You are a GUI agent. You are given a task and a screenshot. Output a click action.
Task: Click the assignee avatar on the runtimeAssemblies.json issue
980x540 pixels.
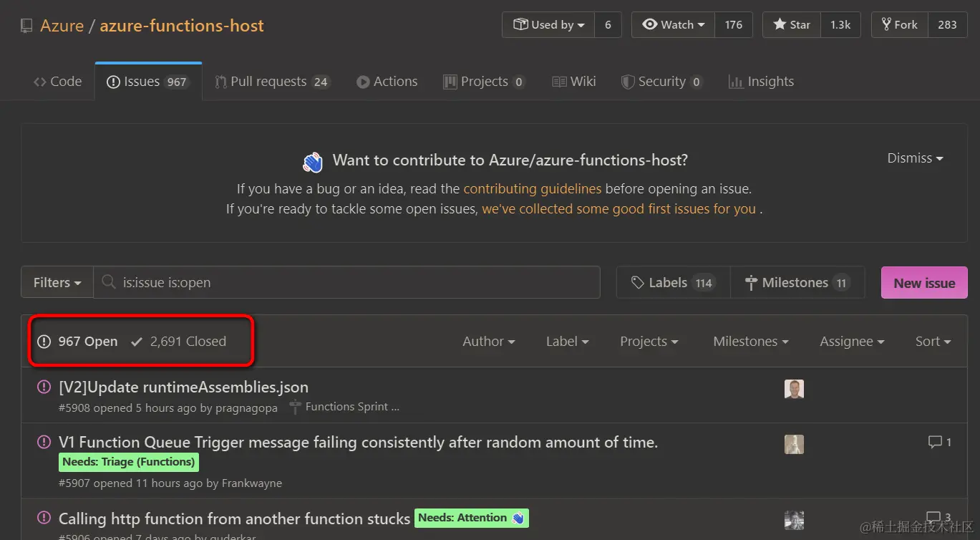pos(794,389)
